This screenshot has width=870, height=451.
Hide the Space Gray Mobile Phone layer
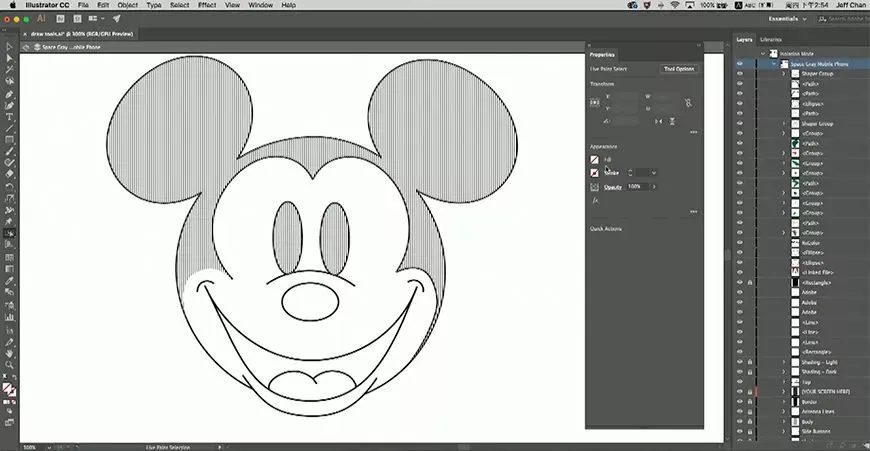[740, 64]
